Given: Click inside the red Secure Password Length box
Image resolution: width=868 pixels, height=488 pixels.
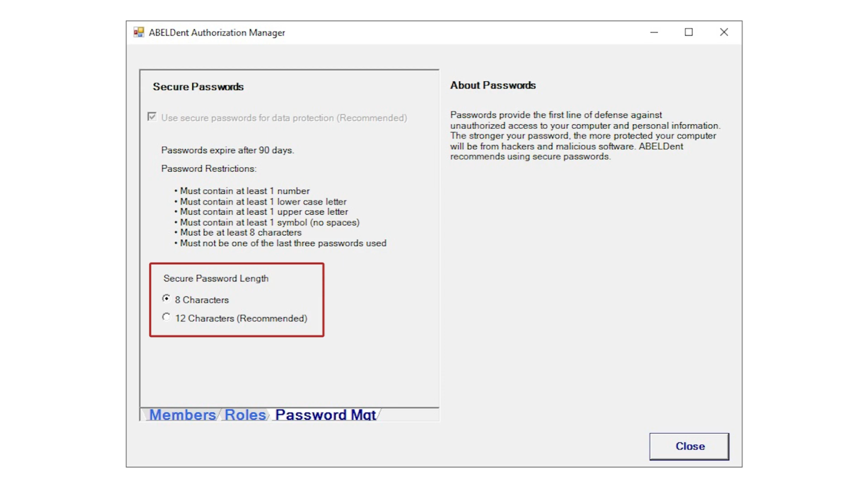Looking at the screenshot, I should [236, 299].
